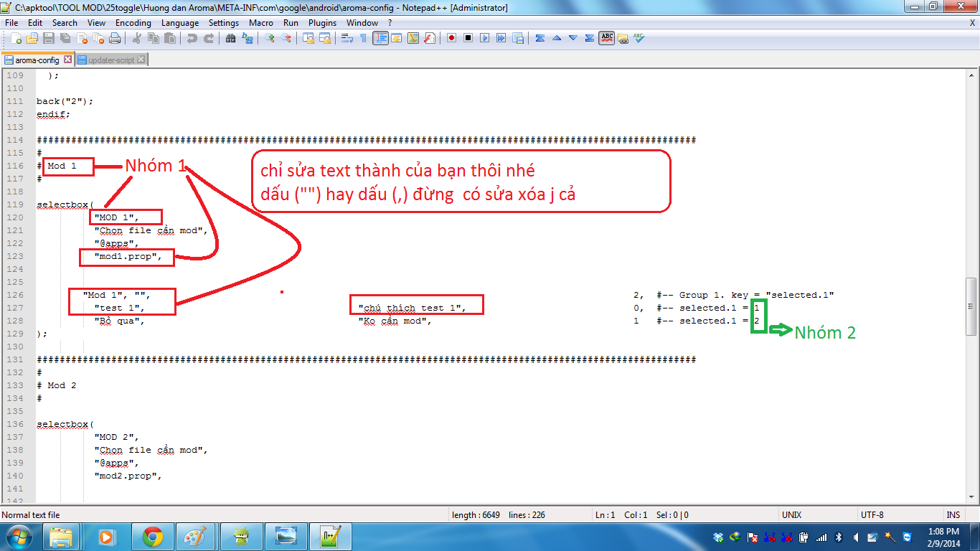
Task: Click line number 119 in the margin
Action: click(x=15, y=204)
